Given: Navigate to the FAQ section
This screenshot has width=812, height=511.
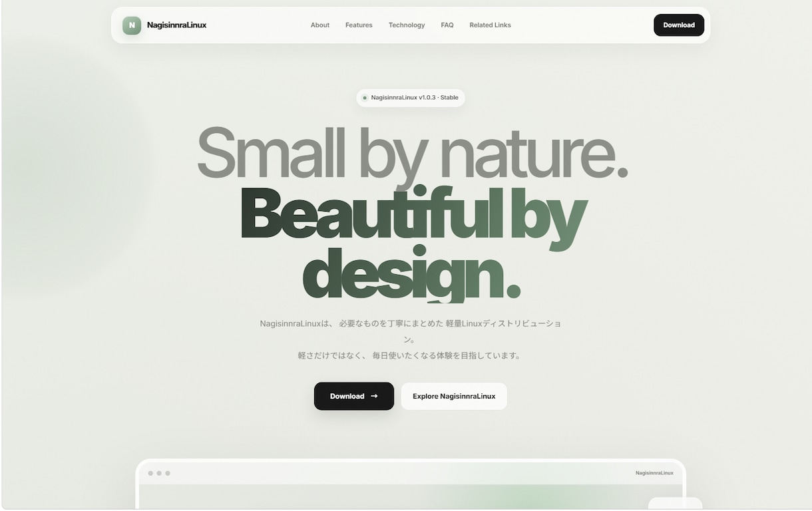Looking at the screenshot, I should pos(447,25).
